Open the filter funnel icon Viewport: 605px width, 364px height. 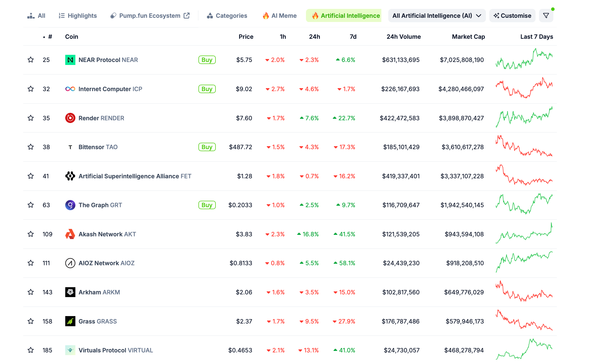click(x=546, y=16)
